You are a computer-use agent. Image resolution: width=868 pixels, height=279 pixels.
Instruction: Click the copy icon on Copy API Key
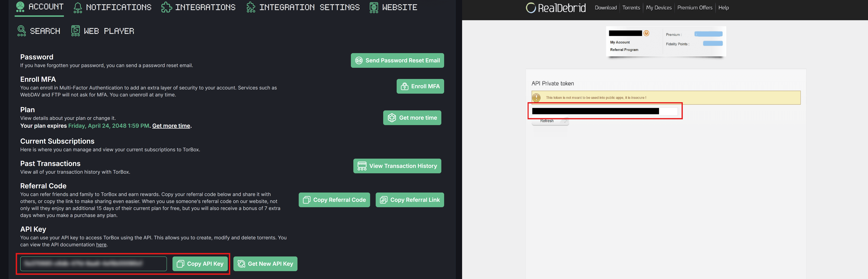pyautogui.click(x=181, y=263)
